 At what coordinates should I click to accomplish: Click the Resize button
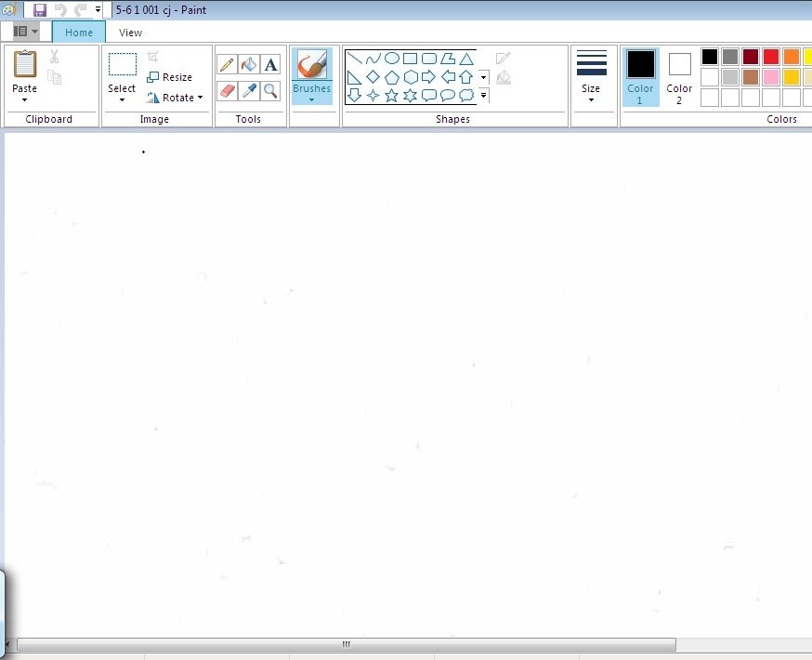[169, 77]
